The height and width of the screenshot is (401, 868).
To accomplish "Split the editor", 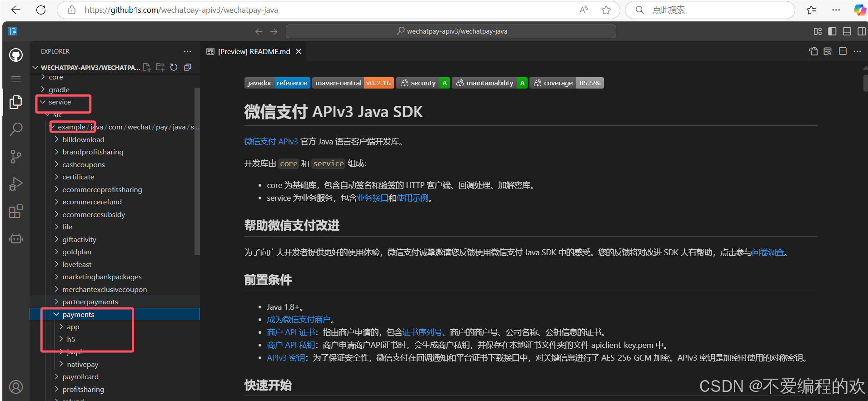I will pyautogui.click(x=843, y=51).
